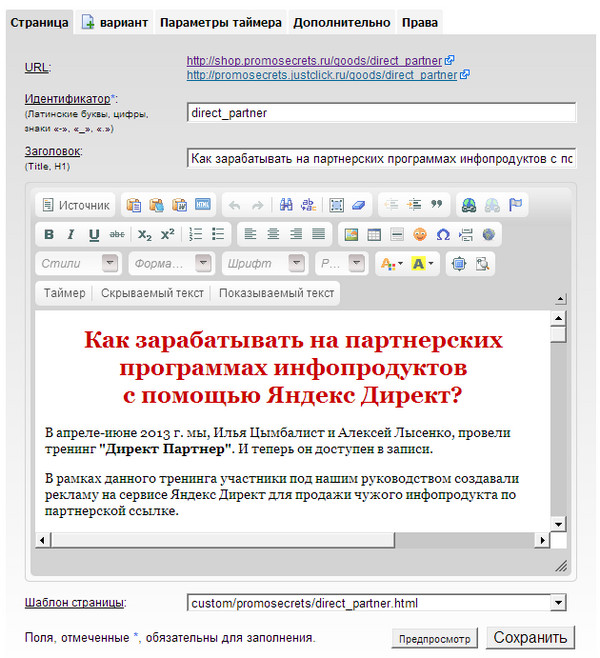The height and width of the screenshot is (658, 600).
Task: Click the HTML code insert icon
Action: click(203, 205)
